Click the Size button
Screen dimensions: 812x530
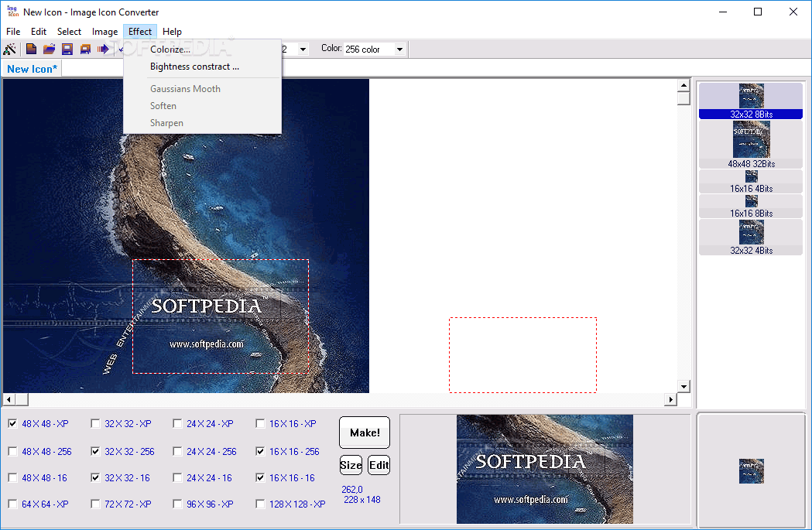pos(351,465)
